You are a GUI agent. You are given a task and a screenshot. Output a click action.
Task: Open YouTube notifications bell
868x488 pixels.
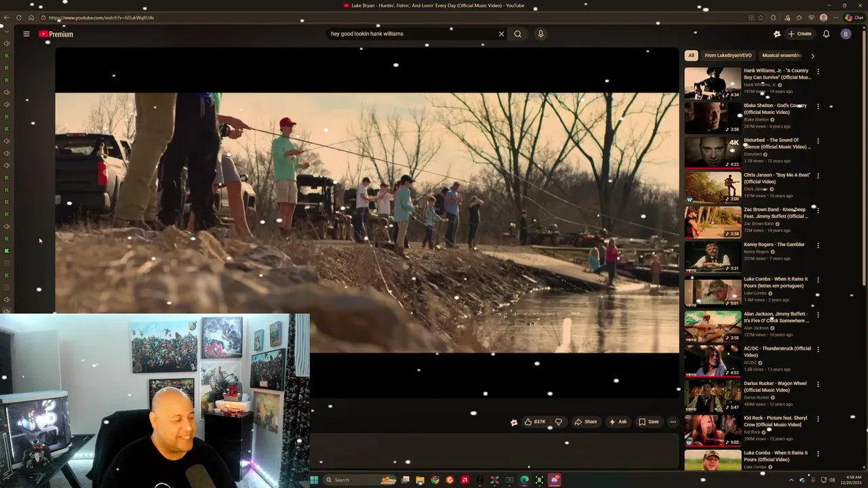(826, 34)
